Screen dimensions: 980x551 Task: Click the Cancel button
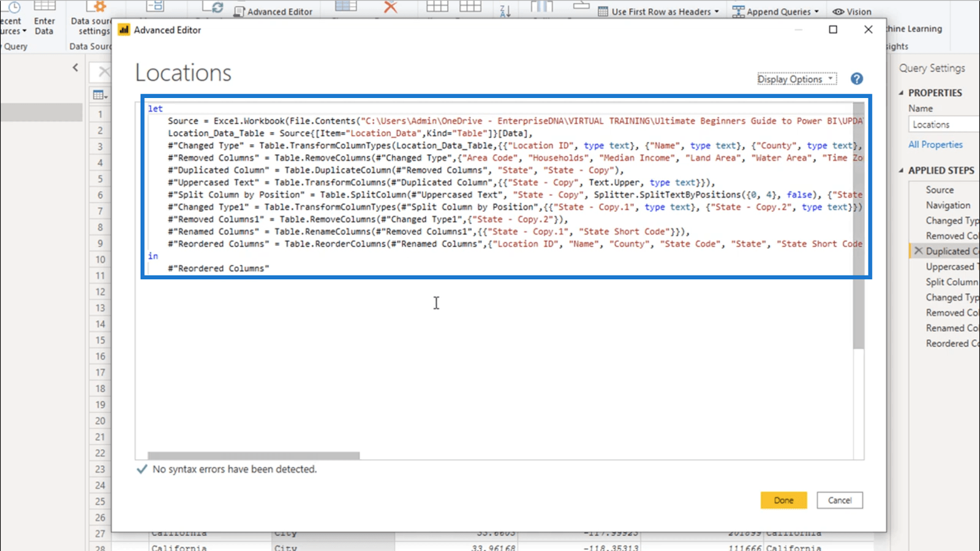(840, 500)
